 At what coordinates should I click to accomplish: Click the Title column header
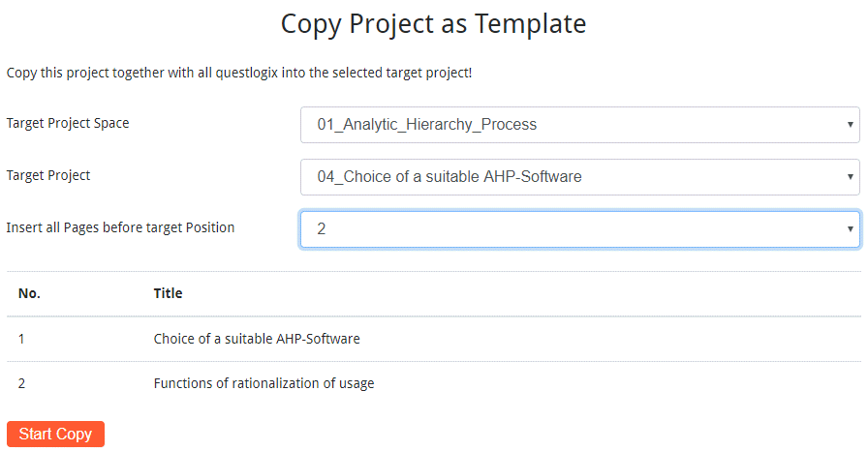coord(168,293)
